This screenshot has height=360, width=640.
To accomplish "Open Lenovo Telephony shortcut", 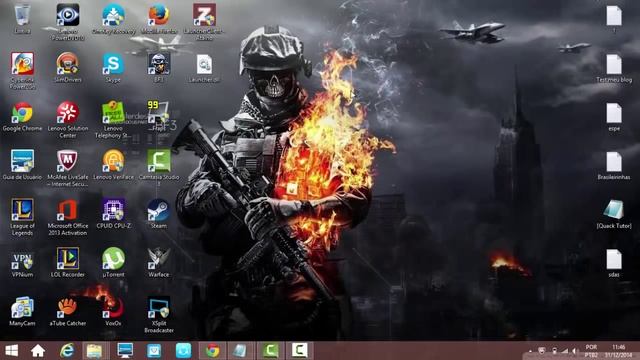I will coord(113,120).
